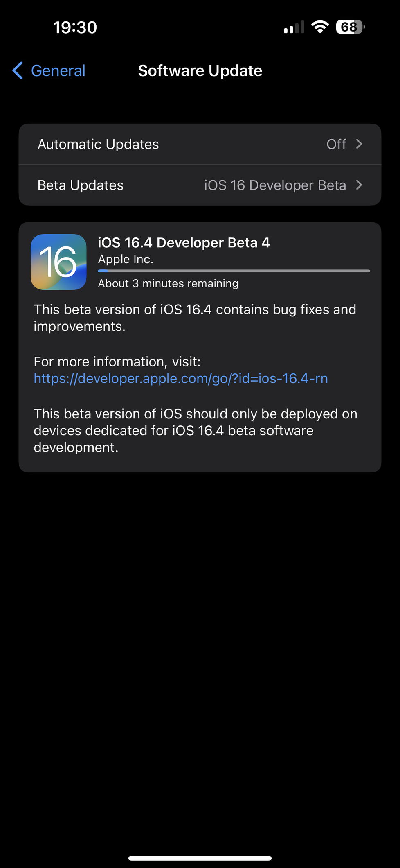Select the iOS 16 Developer Beta value
Viewport: 400px width, 868px height.
(x=275, y=185)
